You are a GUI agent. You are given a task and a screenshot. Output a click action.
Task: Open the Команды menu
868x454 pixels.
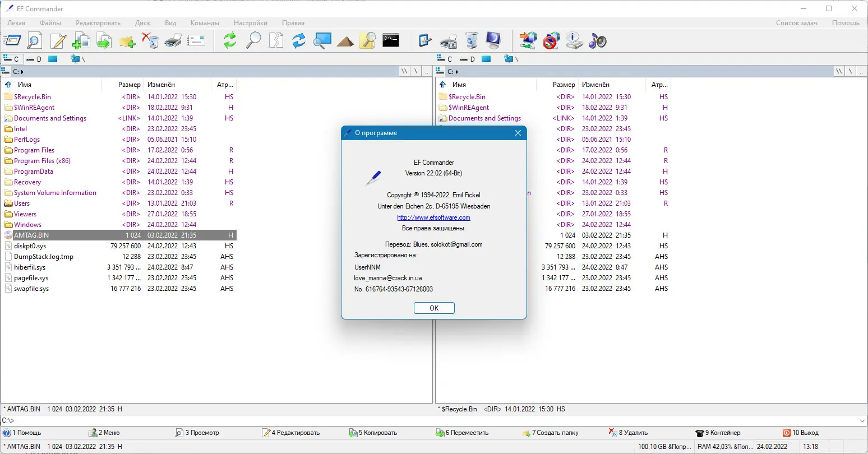tap(205, 23)
